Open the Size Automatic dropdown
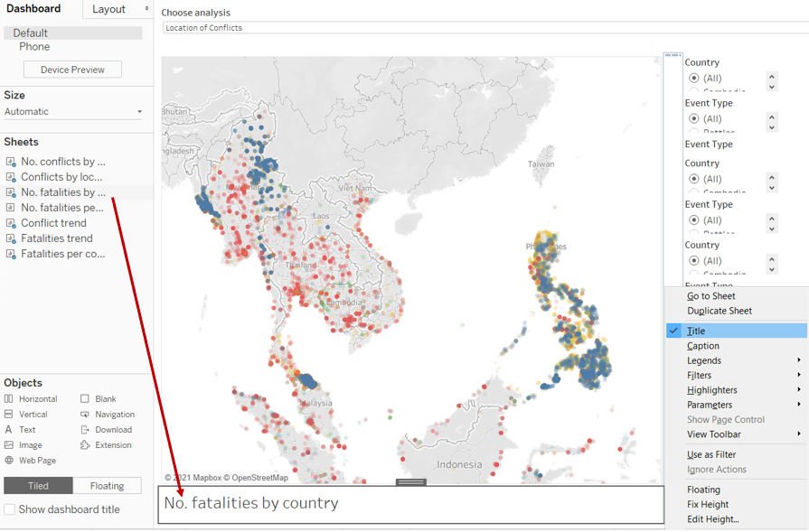The height and width of the screenshot is (532, 809). [73, 112]
